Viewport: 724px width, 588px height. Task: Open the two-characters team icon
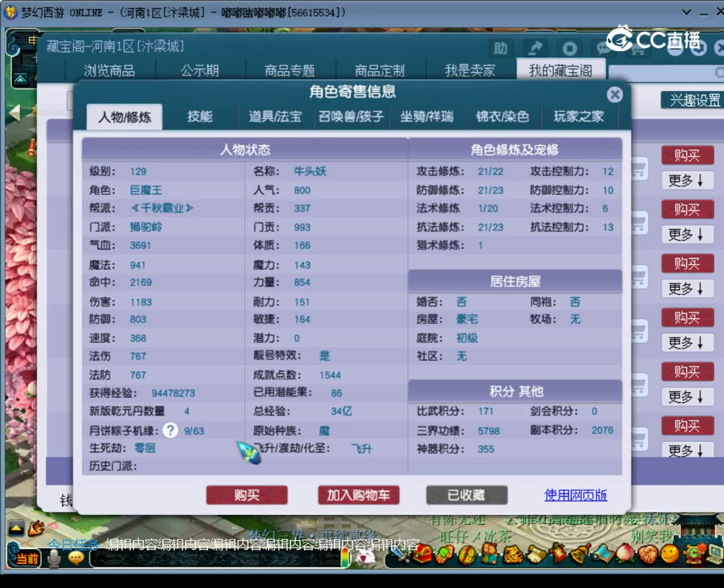point(490,554)
